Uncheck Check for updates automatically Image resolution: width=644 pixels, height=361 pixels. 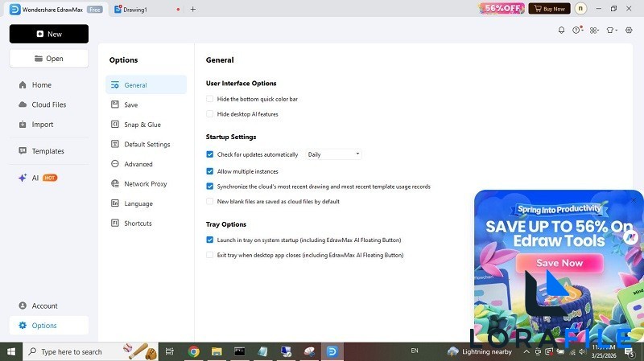coord(210,154)
